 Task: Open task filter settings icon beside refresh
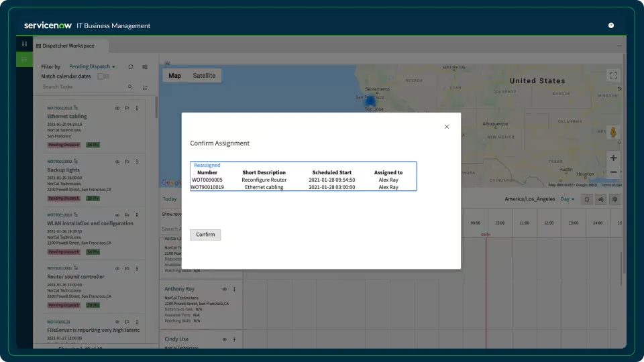point(145,67)
